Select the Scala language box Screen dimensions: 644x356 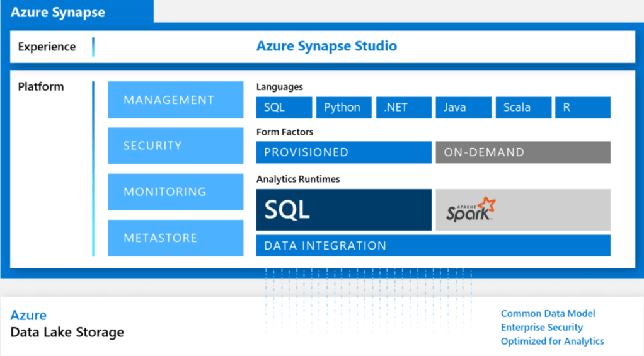coord(523,107)
